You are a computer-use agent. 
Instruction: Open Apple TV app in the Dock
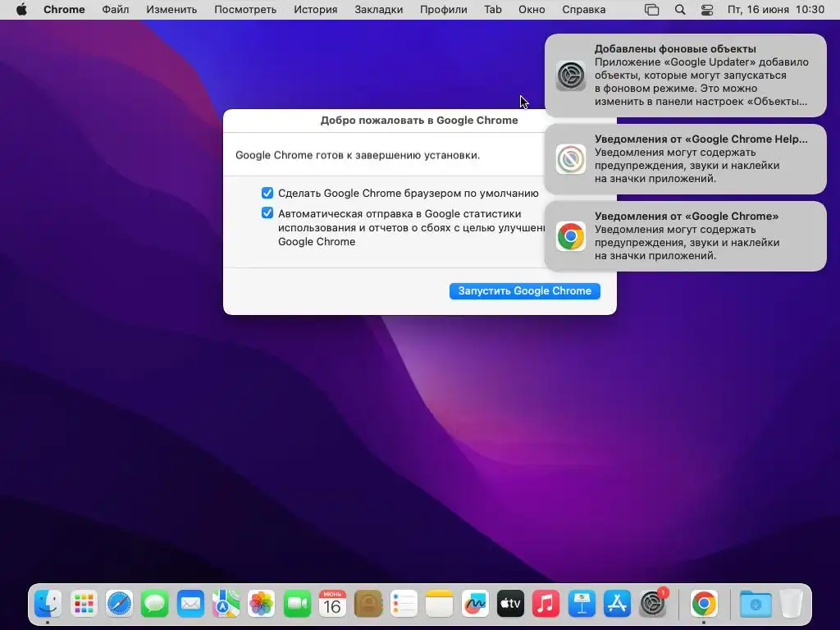point(510,605)
